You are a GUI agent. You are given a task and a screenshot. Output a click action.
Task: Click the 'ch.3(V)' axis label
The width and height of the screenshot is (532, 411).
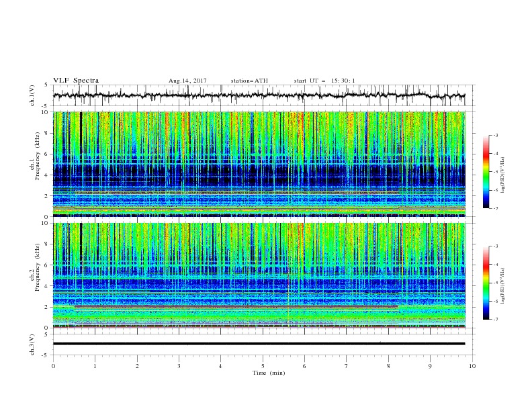32,345
